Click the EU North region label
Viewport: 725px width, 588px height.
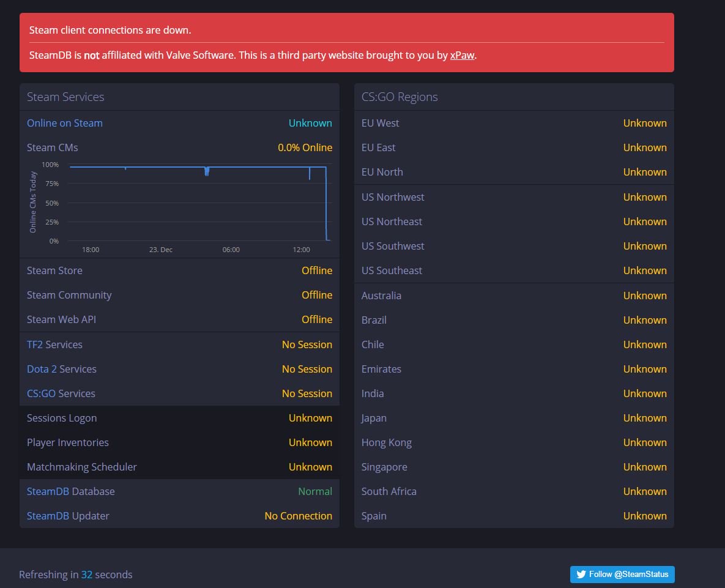382,172
